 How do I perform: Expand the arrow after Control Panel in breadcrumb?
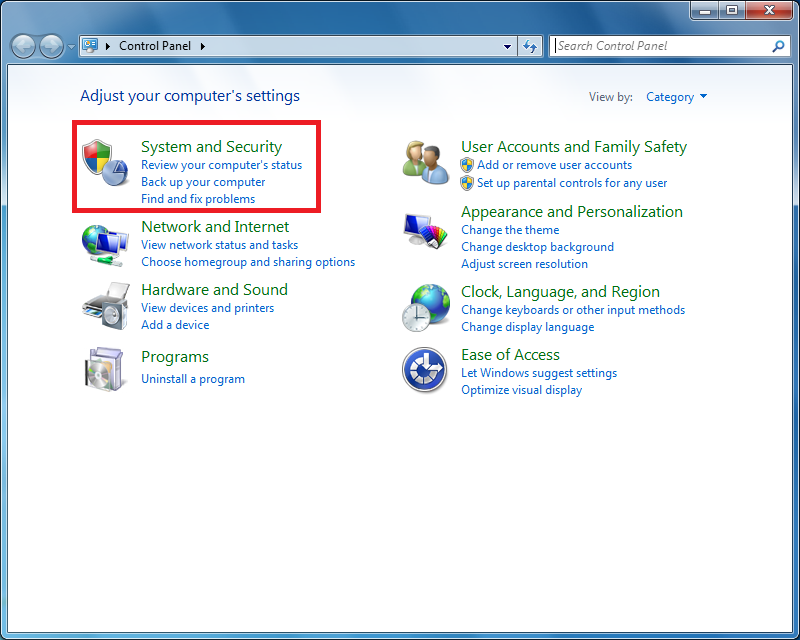point(203,46)
